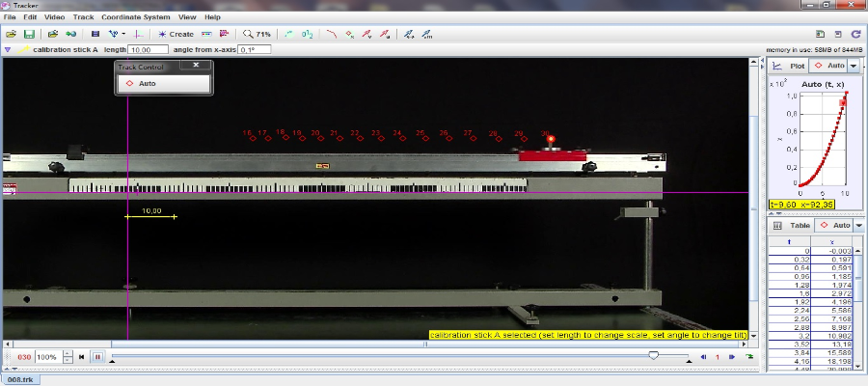Expand the calibration tools dropdown arrow
Image resolution: width=868 pixels, height=386 pixels.
pos(123,34)
